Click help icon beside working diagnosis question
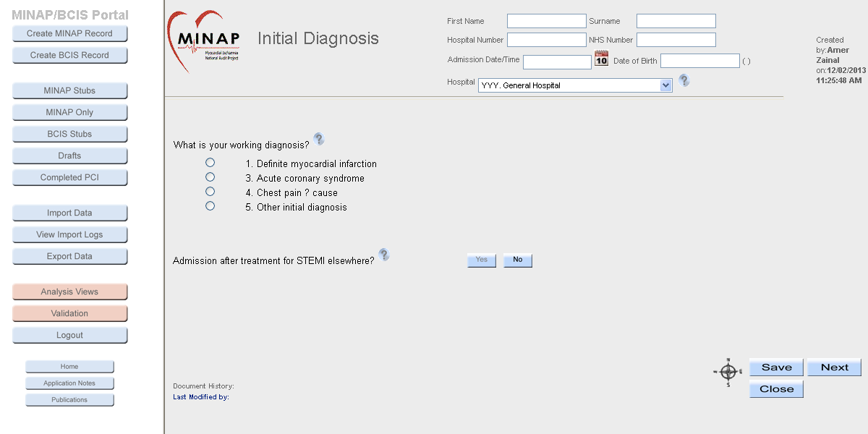 coord(319,139)
